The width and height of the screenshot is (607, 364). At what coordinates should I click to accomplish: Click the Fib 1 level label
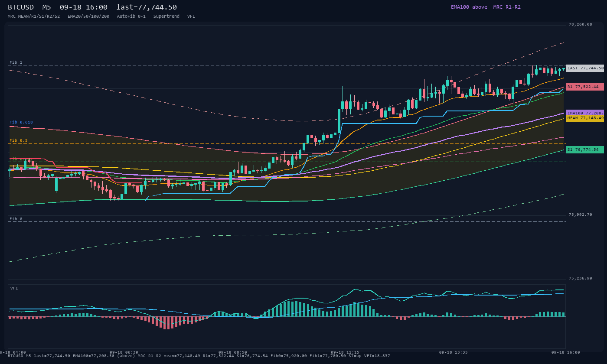pos(16,62)
